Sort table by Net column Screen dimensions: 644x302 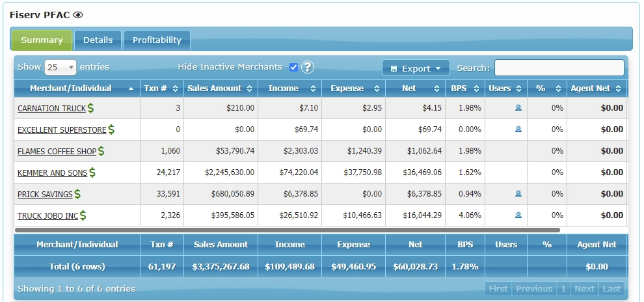coord(415,89)
